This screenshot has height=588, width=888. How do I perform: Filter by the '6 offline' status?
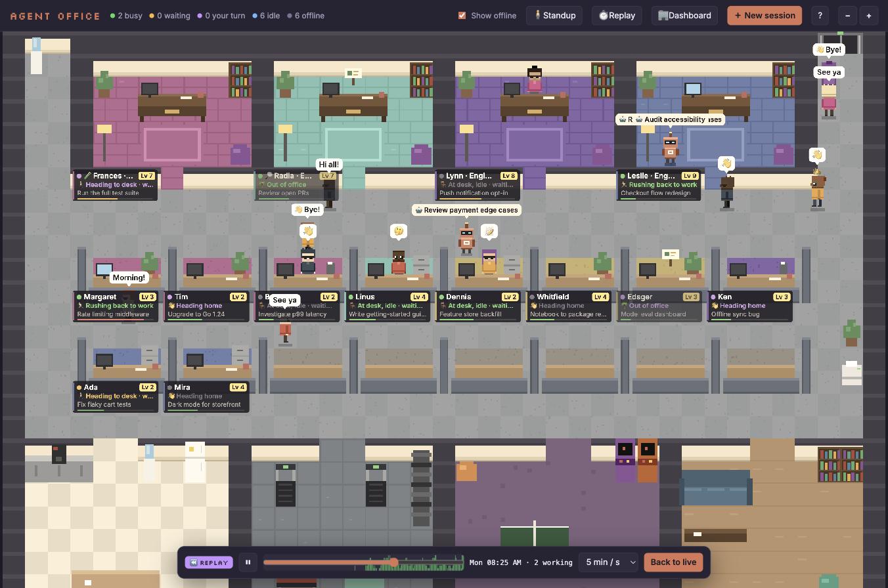coord(305,16)
